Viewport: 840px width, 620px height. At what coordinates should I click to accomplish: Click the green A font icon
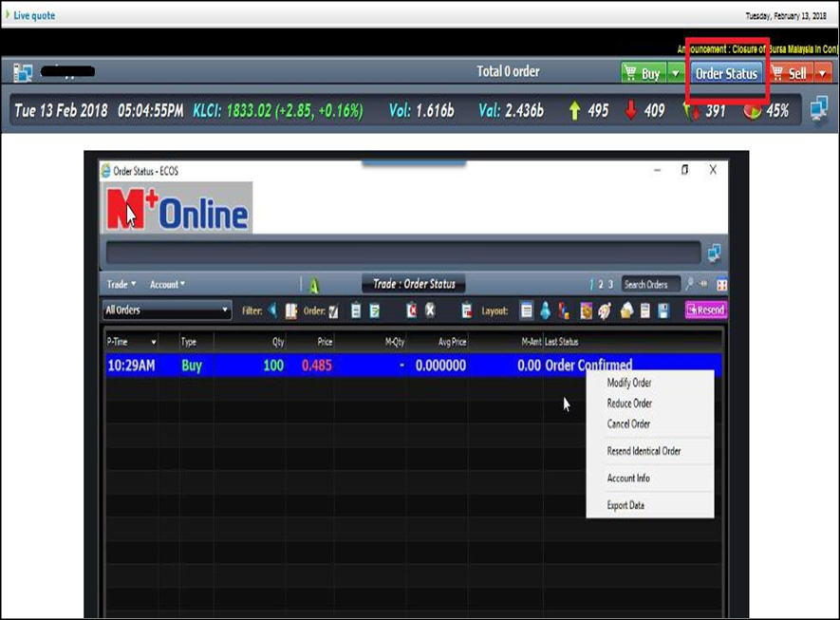(312, 285)
